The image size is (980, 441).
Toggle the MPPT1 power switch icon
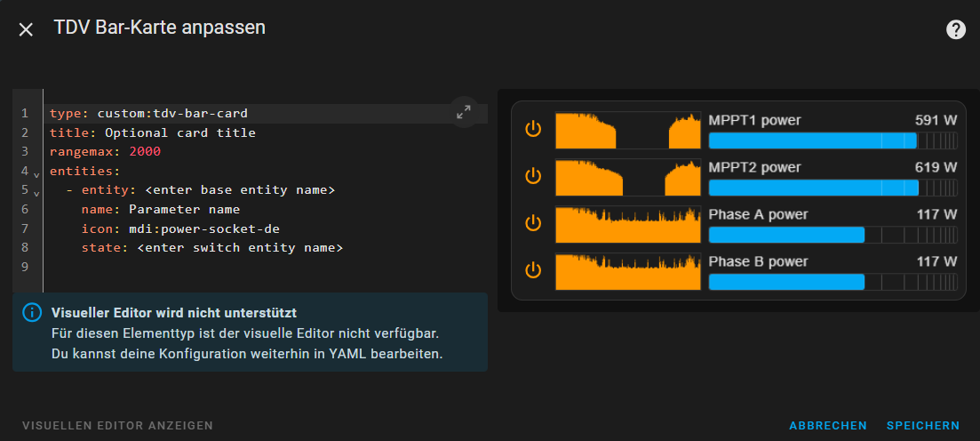coord(532,130)
